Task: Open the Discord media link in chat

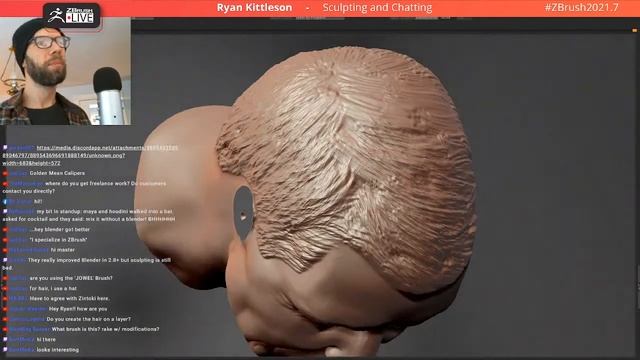Action: pyautogui.click(x=90, y=156)
